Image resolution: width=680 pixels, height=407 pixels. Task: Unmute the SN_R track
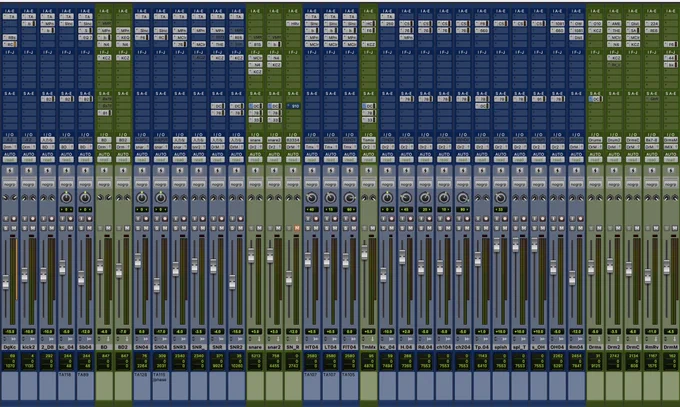[297, 228]
